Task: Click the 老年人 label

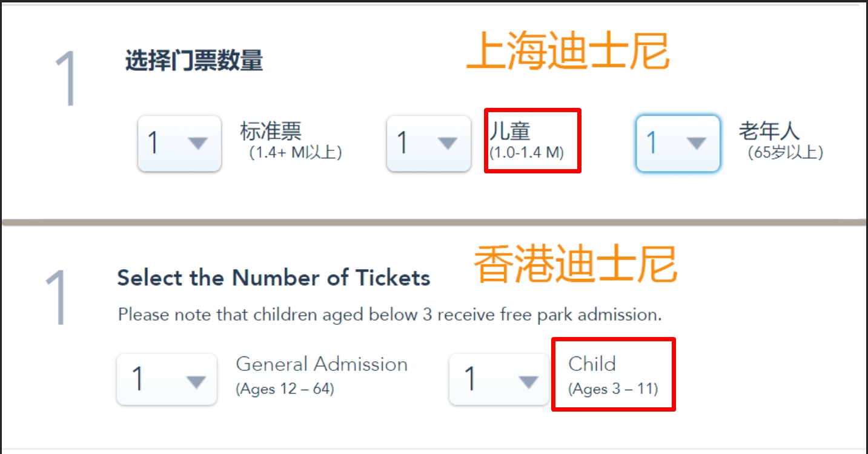Action: click(769, 131)
